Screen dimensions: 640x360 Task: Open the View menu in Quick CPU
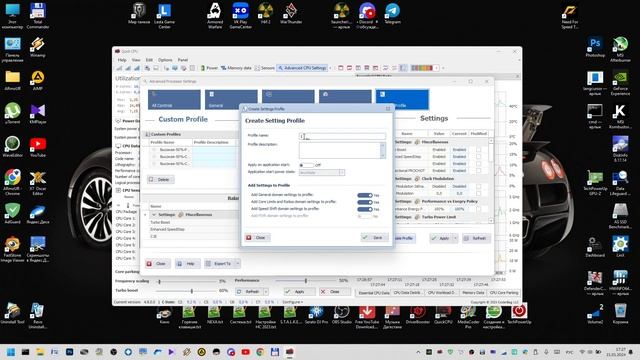click(136, 60)
